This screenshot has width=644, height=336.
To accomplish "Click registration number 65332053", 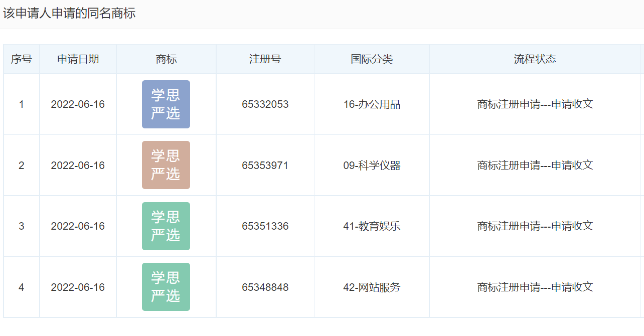I will click(x=265, y=104).
